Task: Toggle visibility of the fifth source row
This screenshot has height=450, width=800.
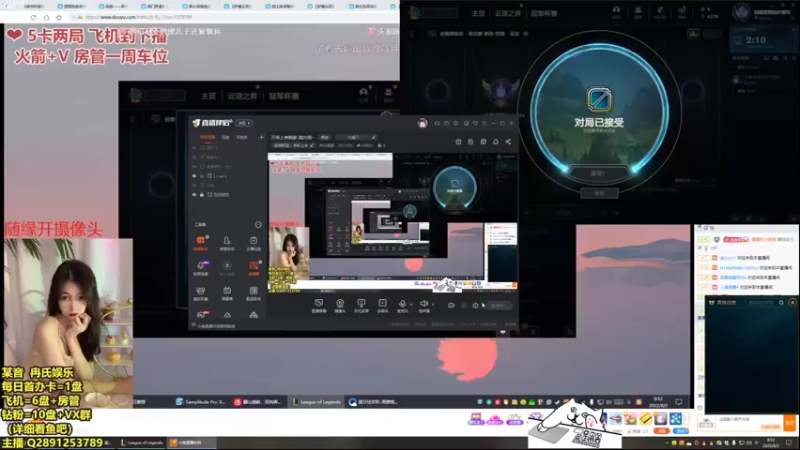Action: click(194, 185)
